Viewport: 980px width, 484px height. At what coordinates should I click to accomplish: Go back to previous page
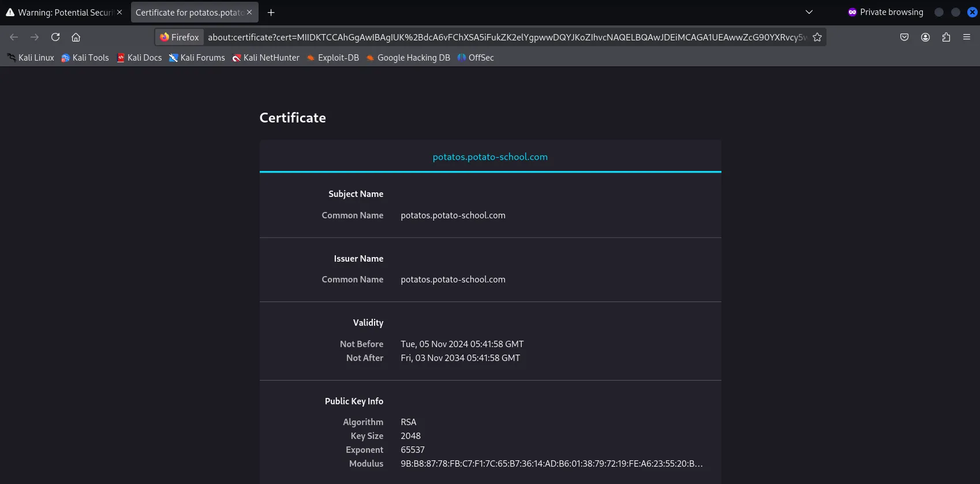14,37
